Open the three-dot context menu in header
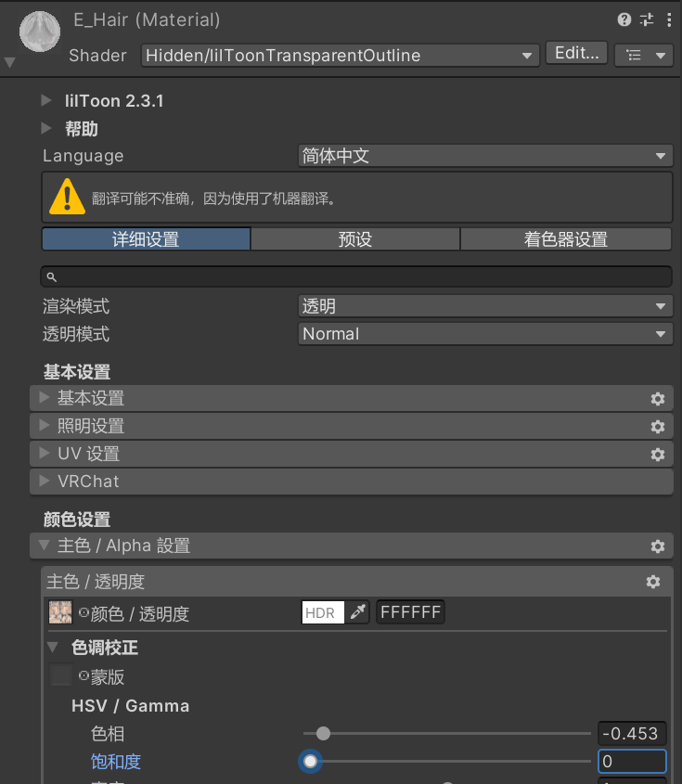The height and width of the screenshot is (784, 682). pyautogui.click(x=668, y=19)
